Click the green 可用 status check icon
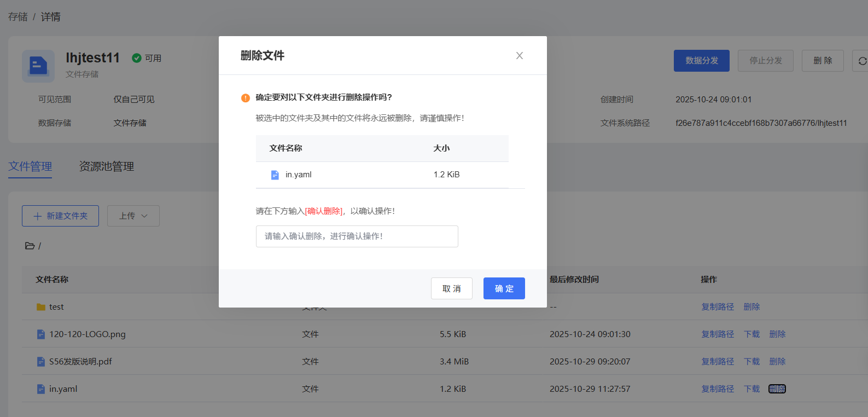This screenshot has width=868, height=417. pyautogui.click(x=137, y=58)
